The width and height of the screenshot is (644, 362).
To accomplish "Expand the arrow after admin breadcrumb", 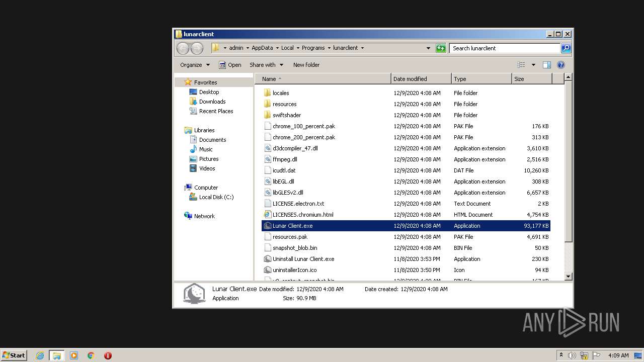I will 247,48.
